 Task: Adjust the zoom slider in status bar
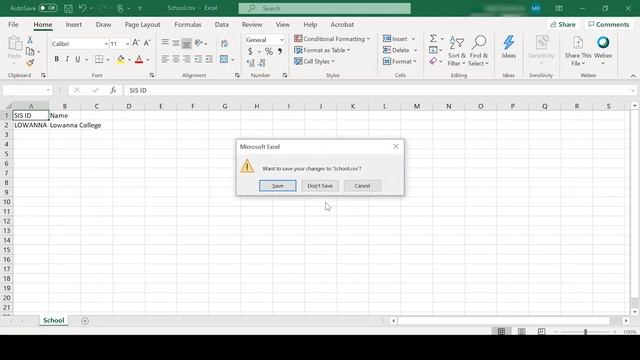click(x=585, y=332)
